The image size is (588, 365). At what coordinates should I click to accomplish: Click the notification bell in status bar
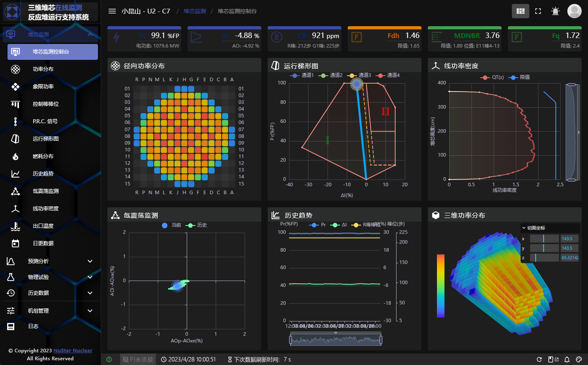point(567,359)
